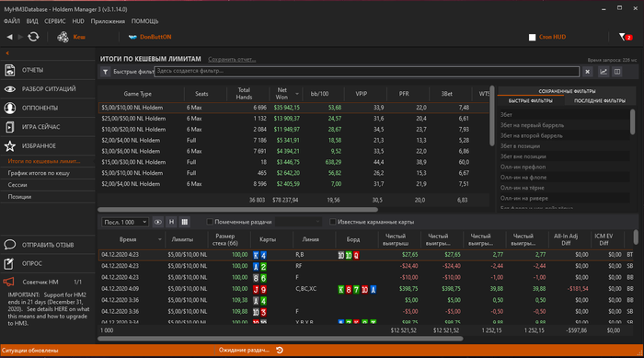Click the column layout icon beside chart icon
The image size is (644, 358).
point(617,72)
